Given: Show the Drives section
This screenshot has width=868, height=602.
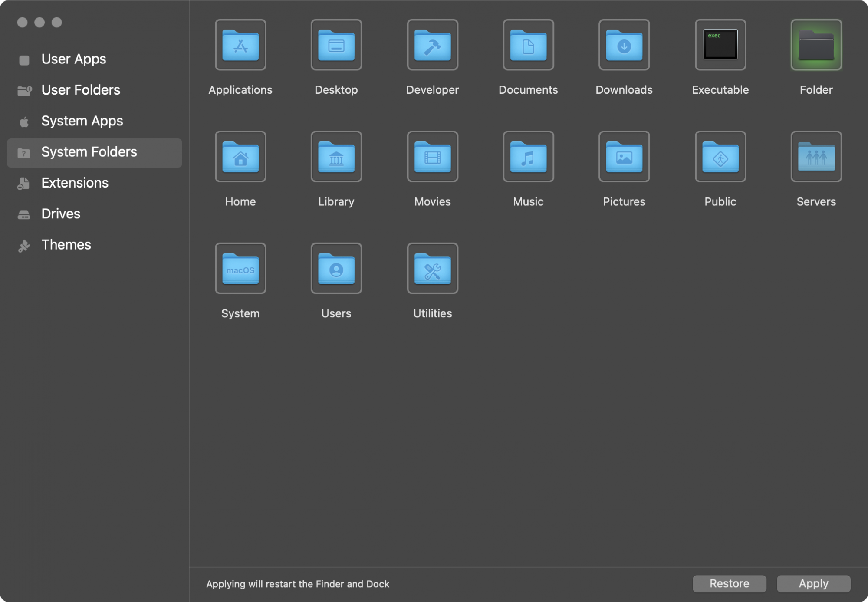Looking at the screenshot, I should coord(61,214).
